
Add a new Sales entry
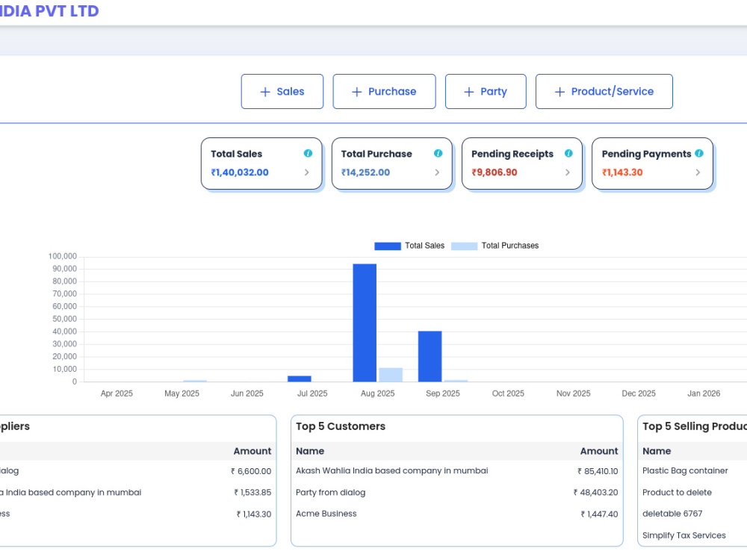tap(282, 91)
